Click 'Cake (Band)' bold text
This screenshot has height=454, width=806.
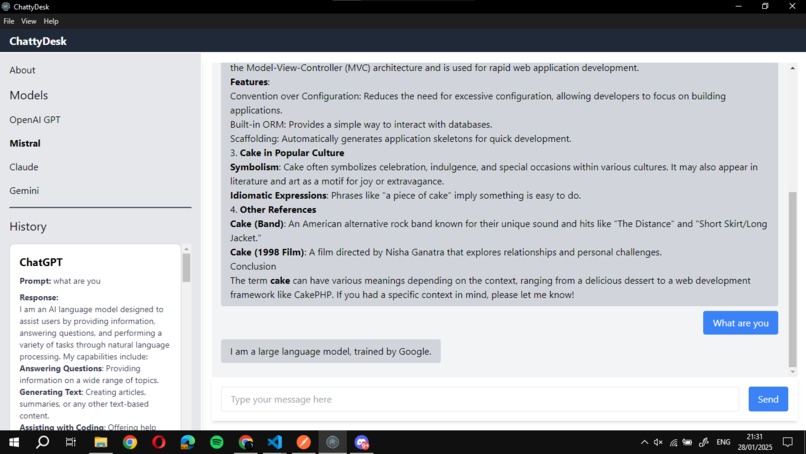[x=257, y=224]
